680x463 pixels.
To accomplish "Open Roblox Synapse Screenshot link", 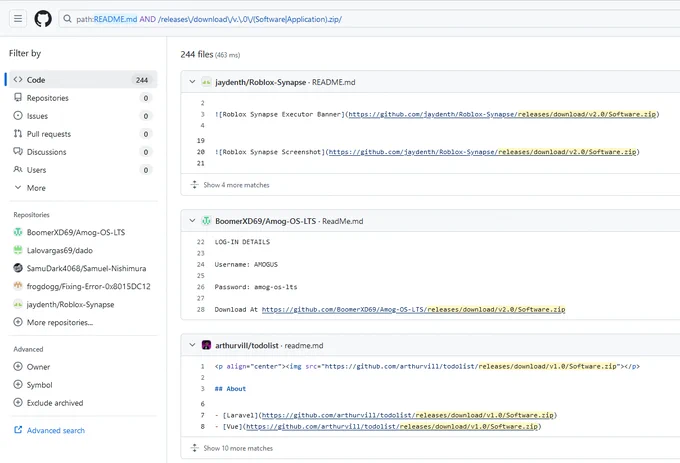I will click(x=483, y=152).
